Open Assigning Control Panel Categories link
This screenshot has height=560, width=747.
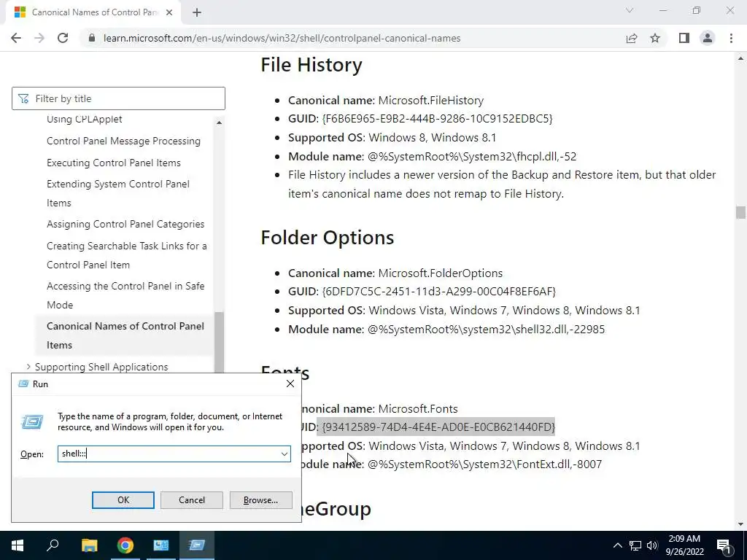click(125, 225)
